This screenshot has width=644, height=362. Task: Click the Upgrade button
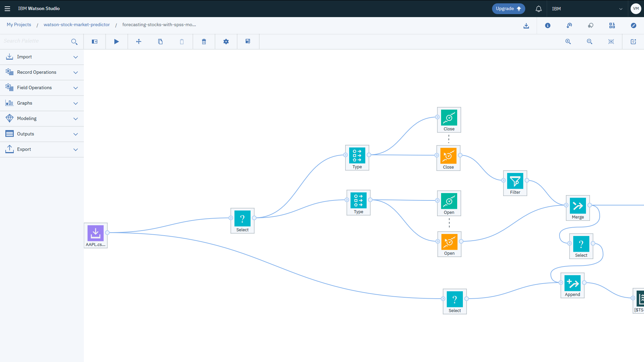coord(508,9)
